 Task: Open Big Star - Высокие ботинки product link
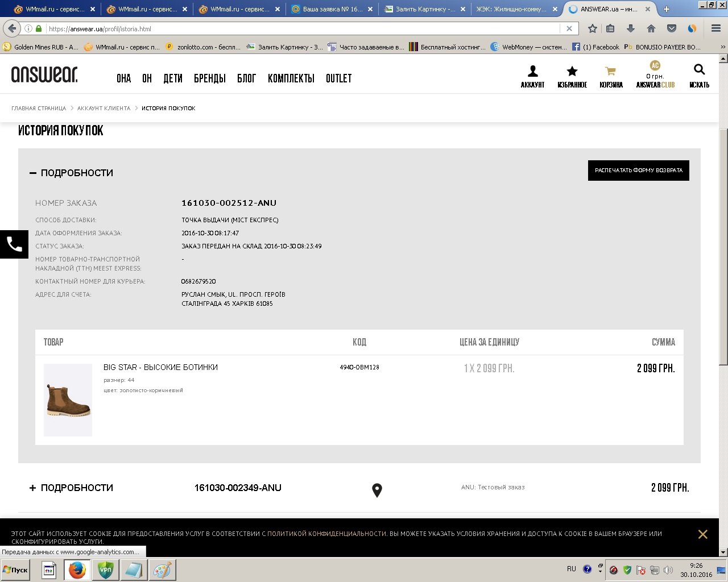pos(160,368)
